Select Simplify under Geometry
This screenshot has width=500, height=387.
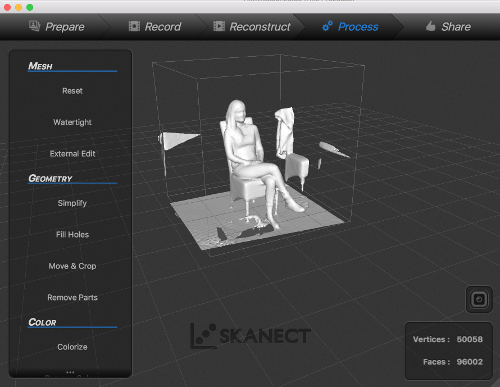[72, 203]
